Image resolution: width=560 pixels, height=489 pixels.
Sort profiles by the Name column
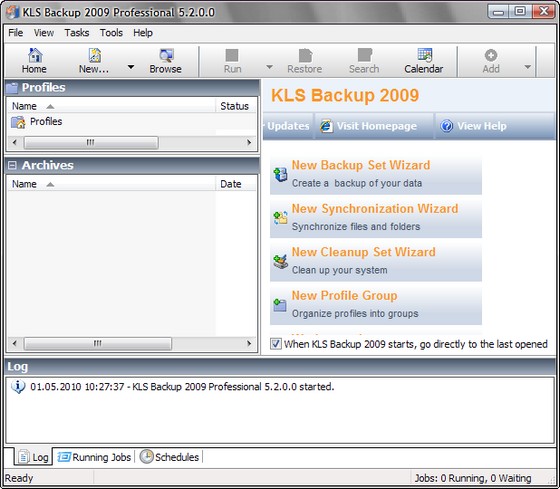point(111,106)
